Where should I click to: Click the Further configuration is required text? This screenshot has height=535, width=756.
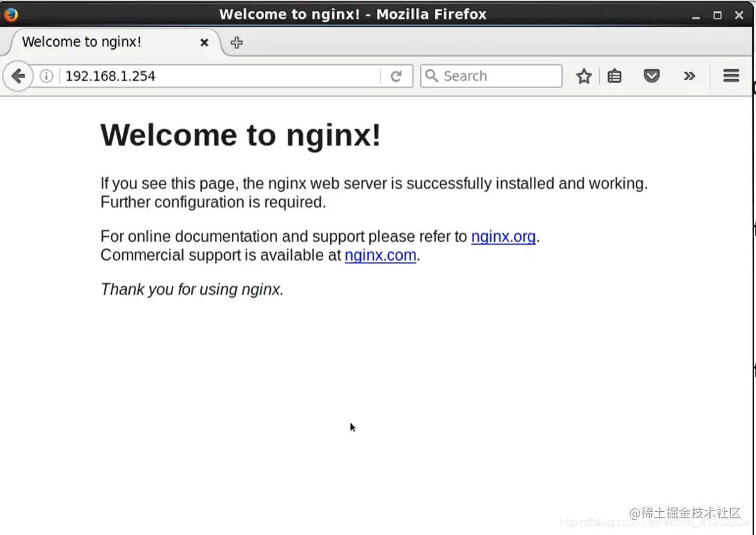[213, 202]
